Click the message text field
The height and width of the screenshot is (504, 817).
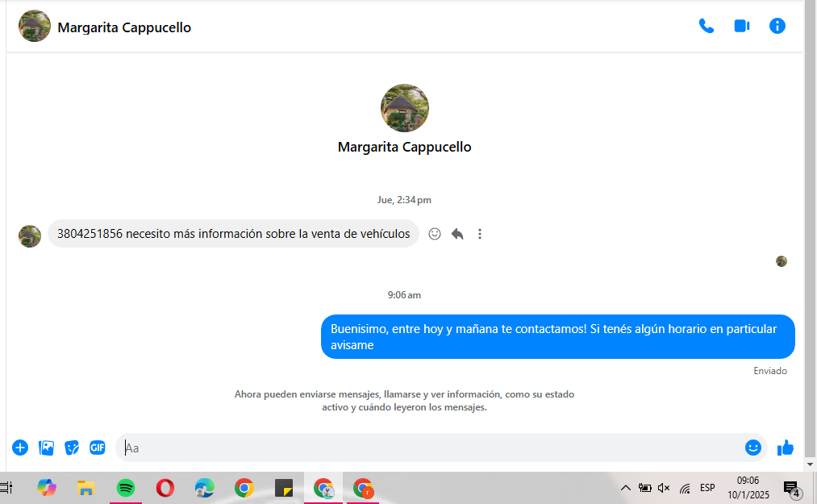427,448
